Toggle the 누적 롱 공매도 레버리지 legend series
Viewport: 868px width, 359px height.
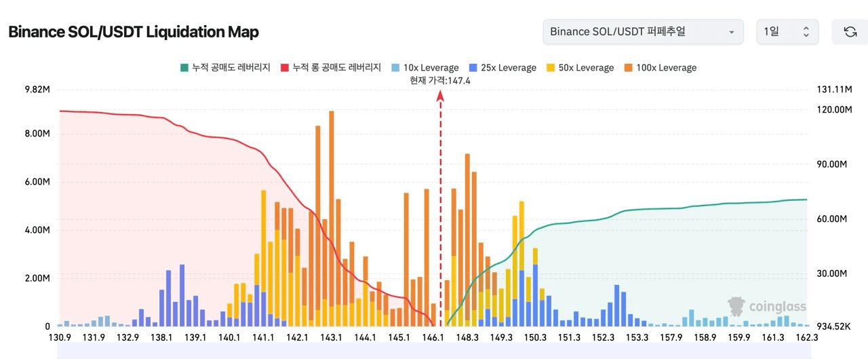pyautogui.click(x=330, y=68)
